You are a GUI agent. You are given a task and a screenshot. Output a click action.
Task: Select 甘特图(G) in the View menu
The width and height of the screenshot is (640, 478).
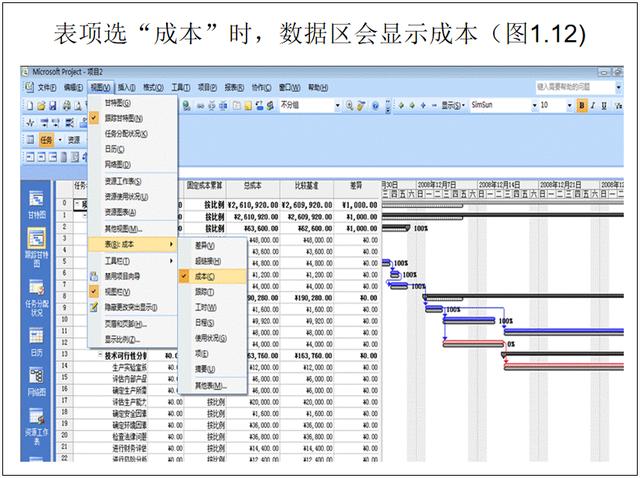click(133, 103)
